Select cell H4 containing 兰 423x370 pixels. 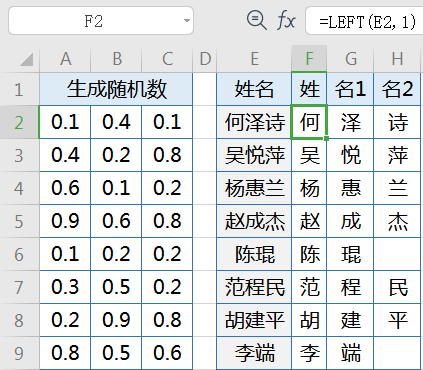point(397,188)
